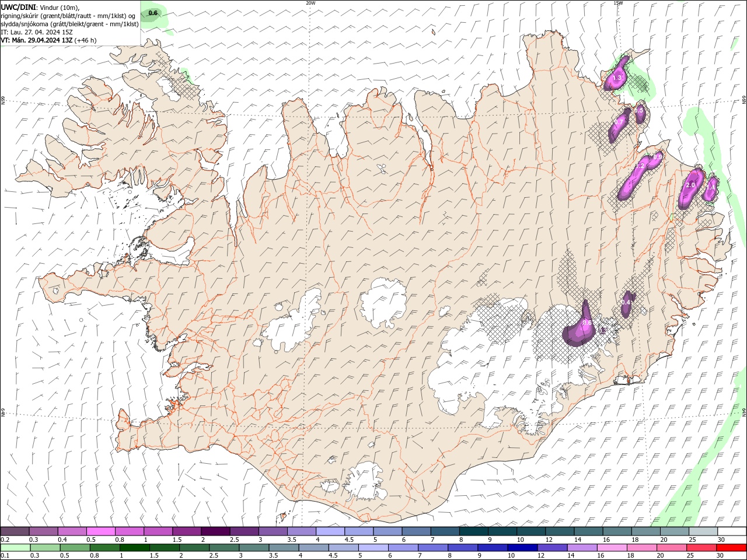The height and width of the screenshot is (560, 747).
Task: Click the 2.0 snowfall label in East Iceland
Action: click(x=690, y=185)
